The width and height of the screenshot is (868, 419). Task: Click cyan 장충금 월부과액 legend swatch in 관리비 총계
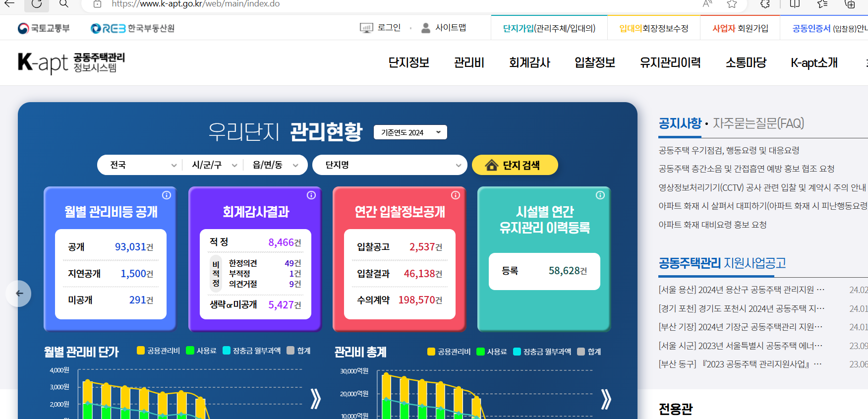point(517,352)
